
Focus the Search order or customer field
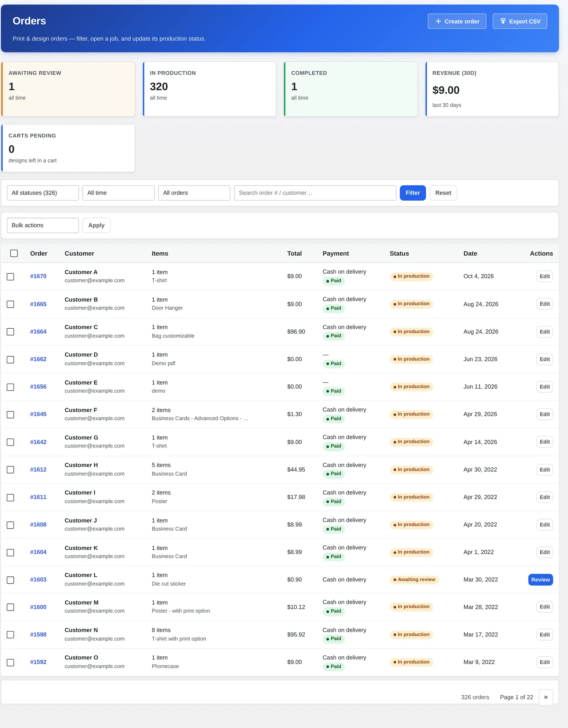click(x=315, y=193)
